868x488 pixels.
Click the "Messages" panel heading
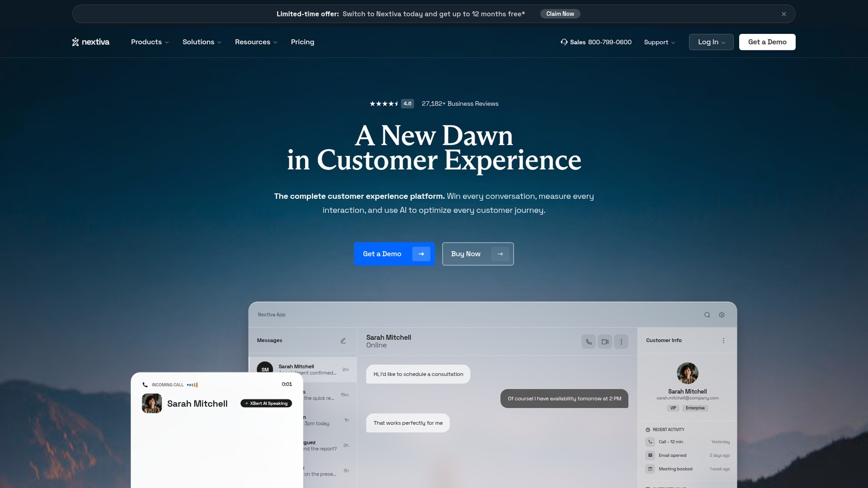pos(270,341)
